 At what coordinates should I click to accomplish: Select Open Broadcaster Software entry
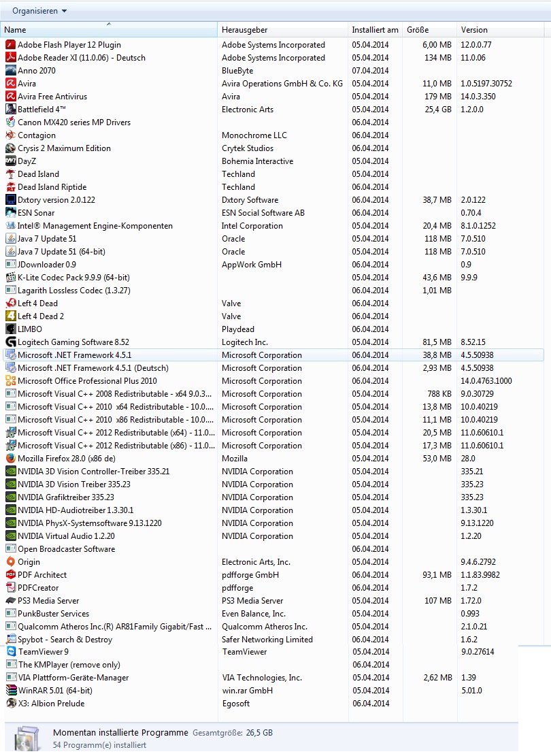tap(274, 549)
